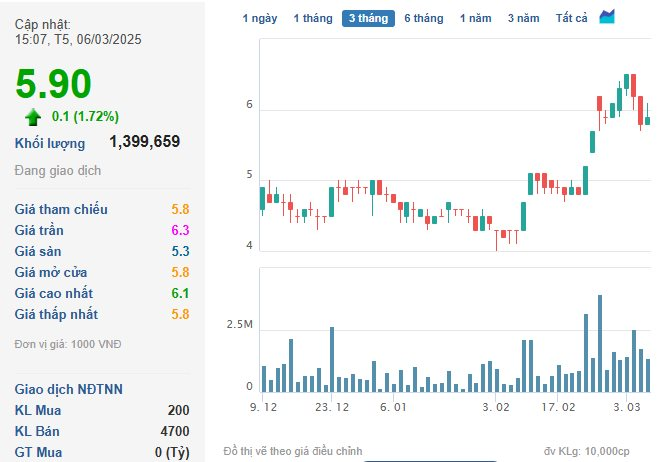Select the active 3 tháng tab
Screen dimensions: 661x462
[367, 18]
